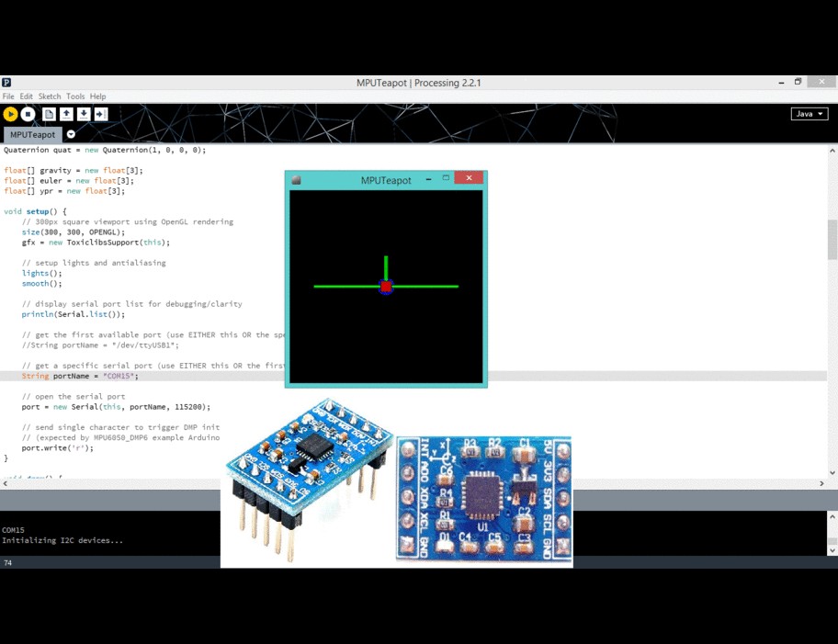The height and width of the screenshot is (644, 838).
Task: Open the Tools menu
Action: click(x=75, y=96)
